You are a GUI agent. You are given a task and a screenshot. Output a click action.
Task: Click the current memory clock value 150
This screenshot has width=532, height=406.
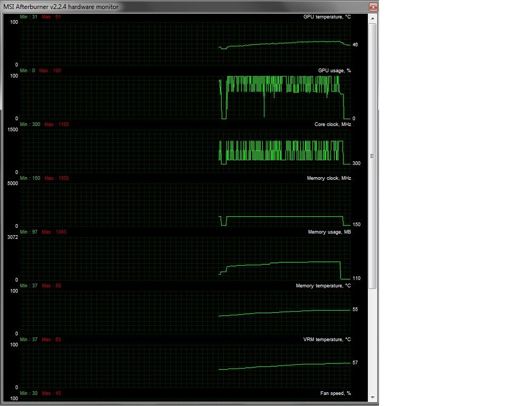(x=356, y=224)
